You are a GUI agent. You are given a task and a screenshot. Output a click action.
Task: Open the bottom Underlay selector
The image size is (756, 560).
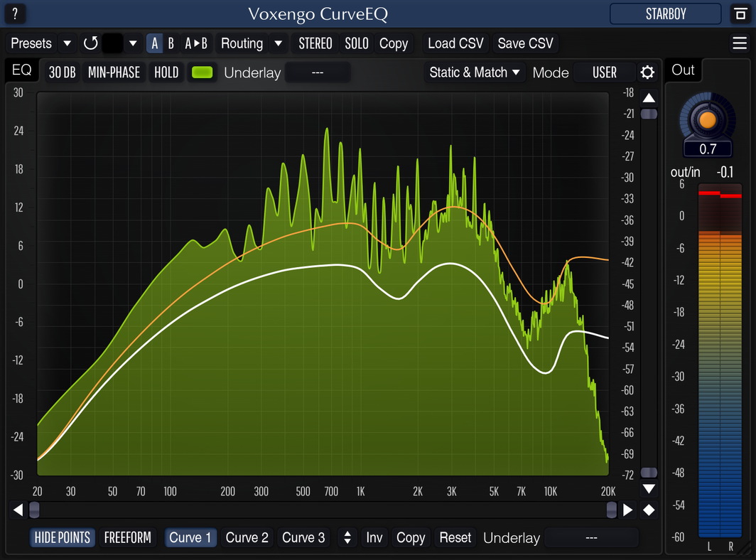click(x=591, y=537)
